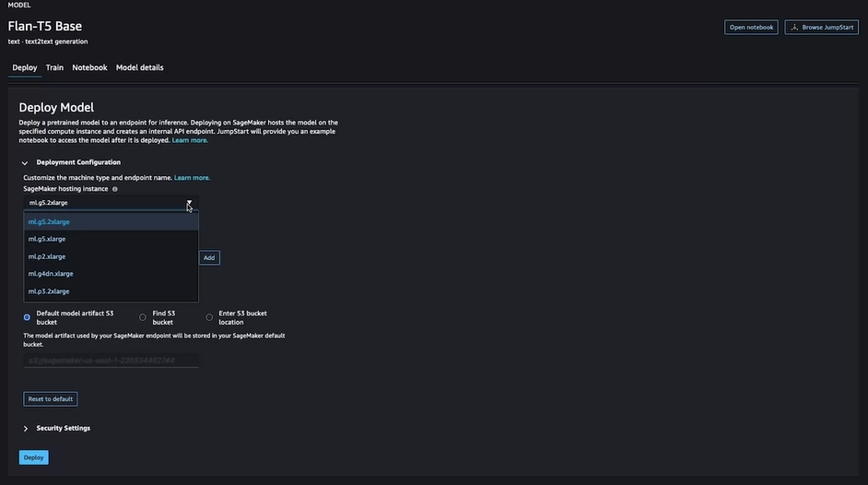Click the Browse JumpStart button
This screenshot has height=485, width=868.
pyautogui.click(x=822, y=27)
